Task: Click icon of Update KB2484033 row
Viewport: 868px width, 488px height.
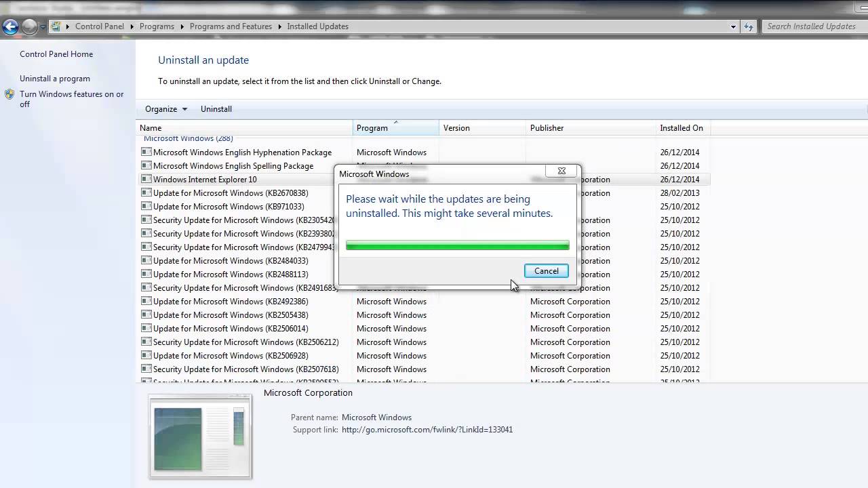Action: 146,260
